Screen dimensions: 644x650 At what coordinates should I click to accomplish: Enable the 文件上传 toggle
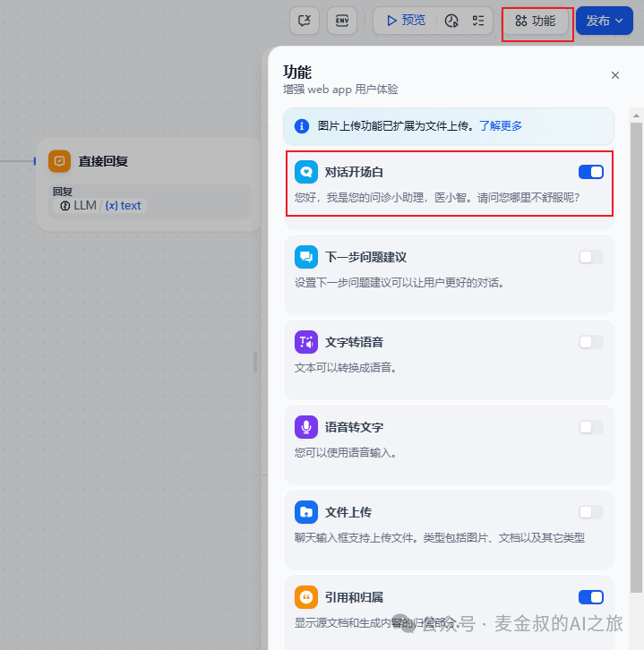[591, 512]
